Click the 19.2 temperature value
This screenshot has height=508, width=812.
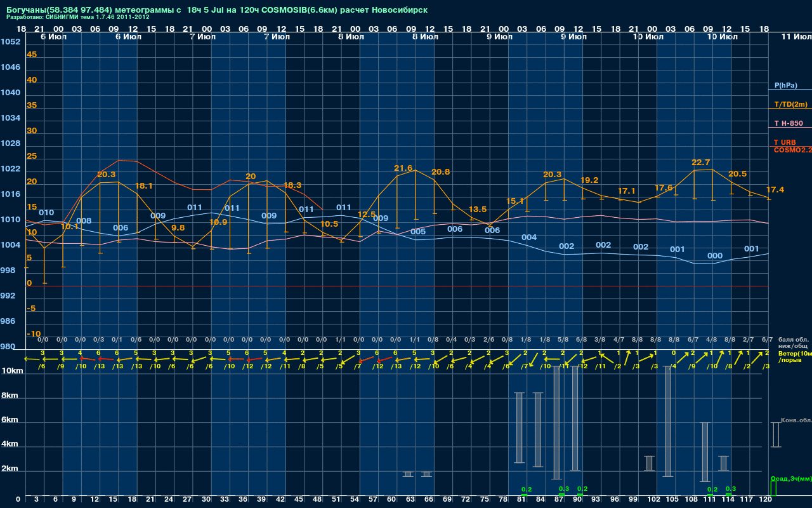[589, 180]
